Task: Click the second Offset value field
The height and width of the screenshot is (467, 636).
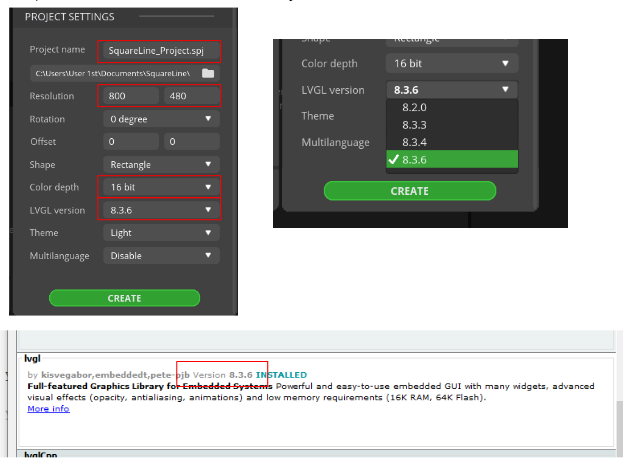Action: point(191,142)
